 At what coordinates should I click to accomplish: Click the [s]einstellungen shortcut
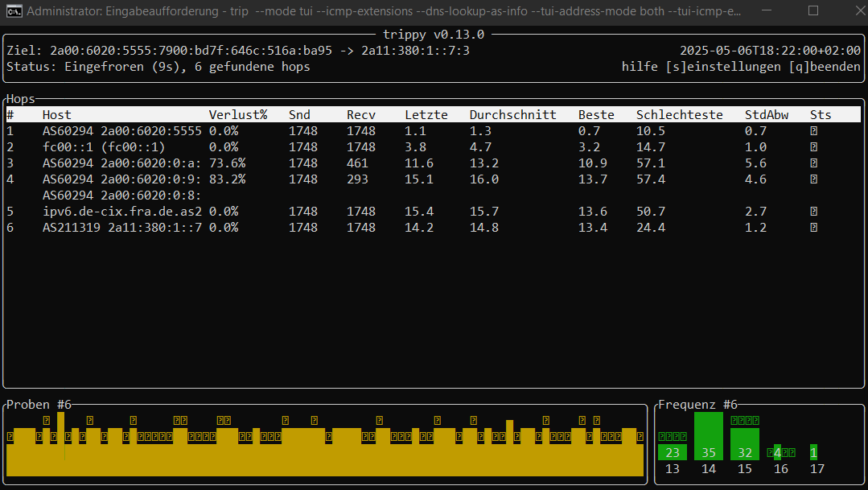[x=723, y=67]
